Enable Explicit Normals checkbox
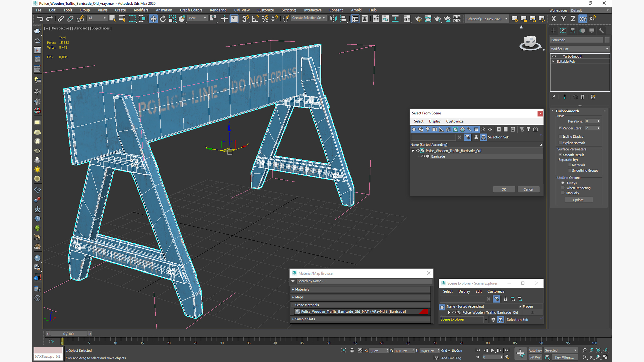Screen dimensions: 644x362 [x=560, y=143]
